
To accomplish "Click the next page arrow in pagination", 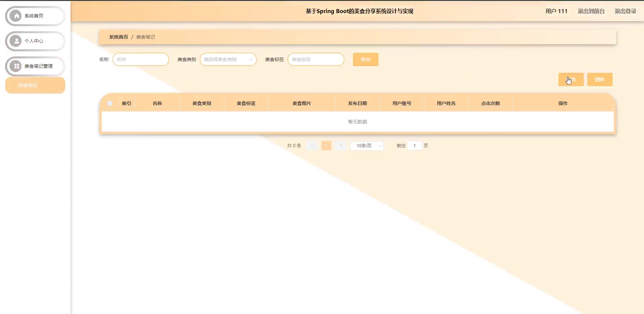I will pos(340,146).
